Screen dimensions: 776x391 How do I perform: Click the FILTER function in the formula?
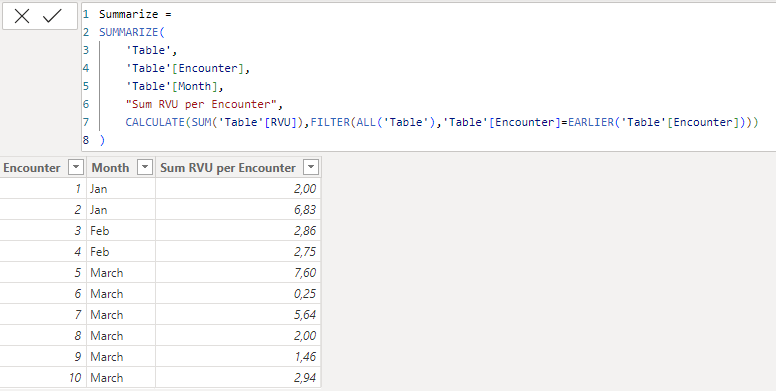pyautogui.click(x=330, y=122)
